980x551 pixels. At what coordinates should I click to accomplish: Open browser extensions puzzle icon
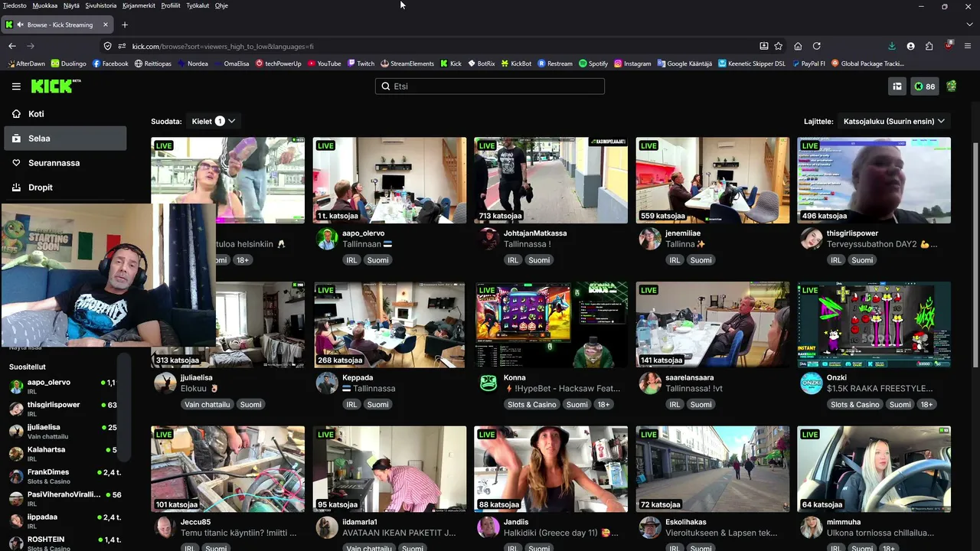click(x=929, y=46)
